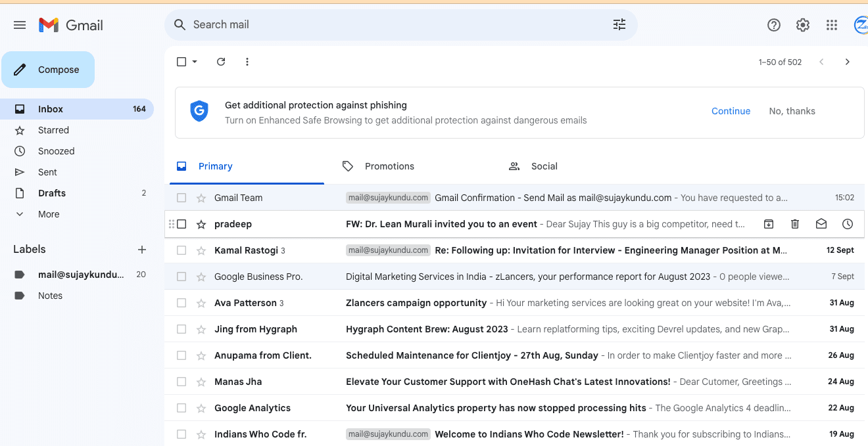This screenshot has height=446, width=868.
Task: Open the Starred folder
Action: pyautogui.click(x=77, y=130)
